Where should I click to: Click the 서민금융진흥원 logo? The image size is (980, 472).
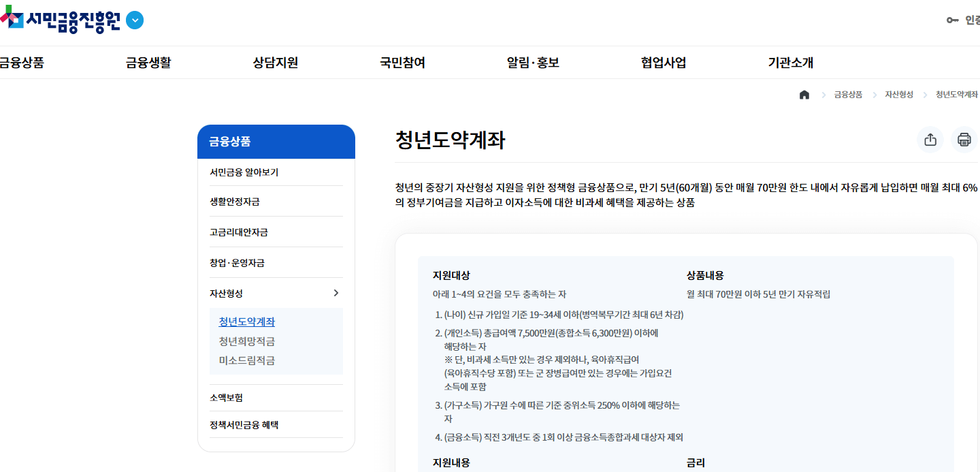pyautogui.click(x=68, y=20)
